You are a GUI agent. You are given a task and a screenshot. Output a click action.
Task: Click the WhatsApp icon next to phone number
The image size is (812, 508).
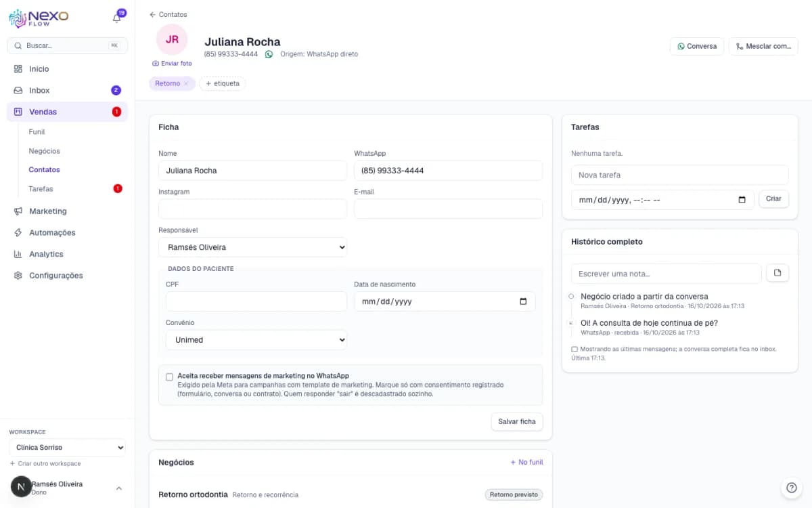[x=269, y=54]
